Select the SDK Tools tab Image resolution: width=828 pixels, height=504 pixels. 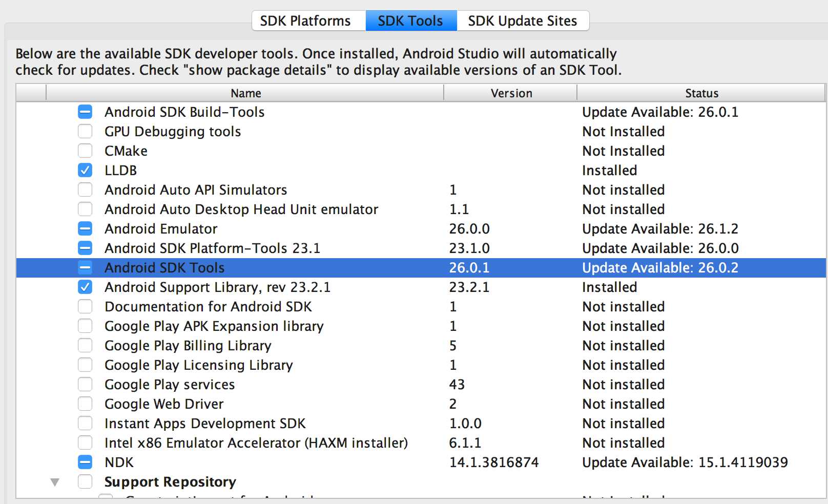tap(410, 21)
